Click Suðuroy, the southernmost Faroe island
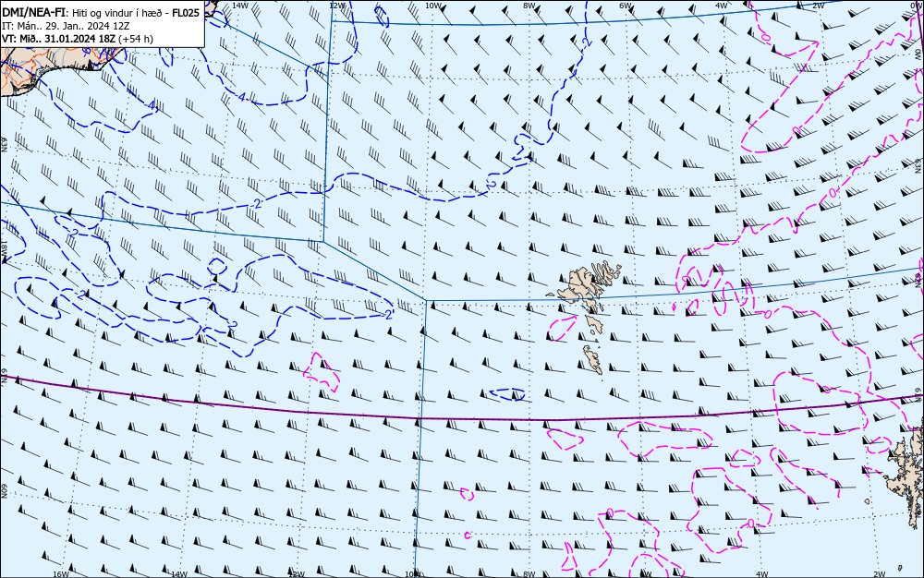The image size is (924, 578). 593,359
